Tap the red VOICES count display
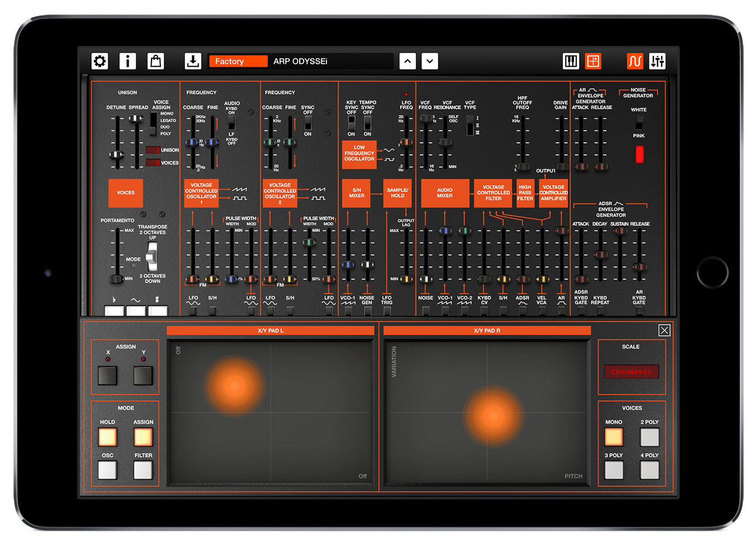Image resolution: width=756 pixels, height=543 pixels. point(153,163)
